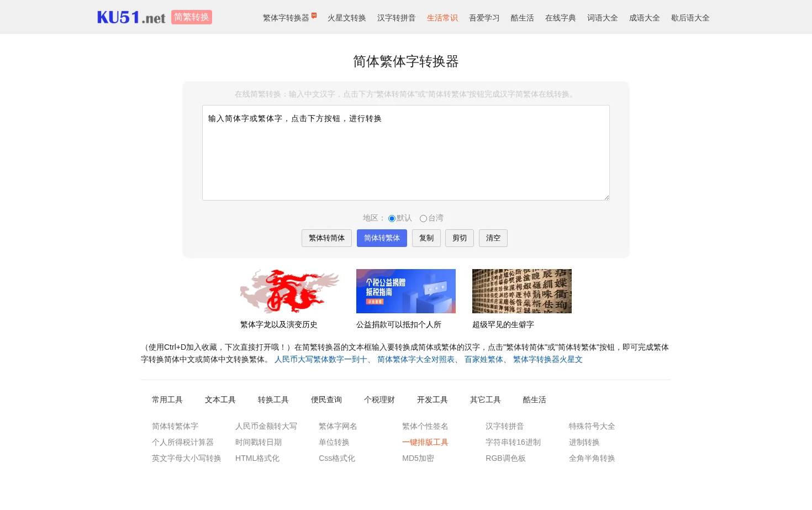Open MD5加密 tool link

pyautogui.click(x=418, y=458)
